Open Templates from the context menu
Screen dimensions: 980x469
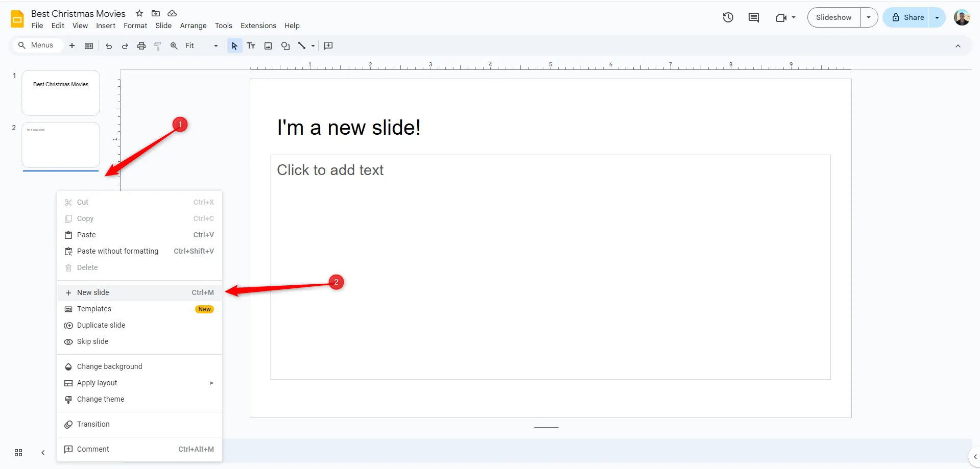pyautogui.click(x=139, y=309)
